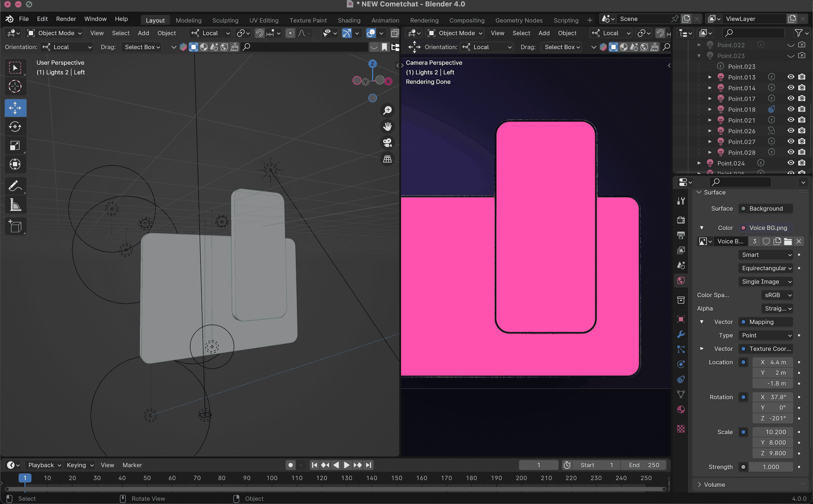Collapse the Point.023 tree row

point(699,56)
